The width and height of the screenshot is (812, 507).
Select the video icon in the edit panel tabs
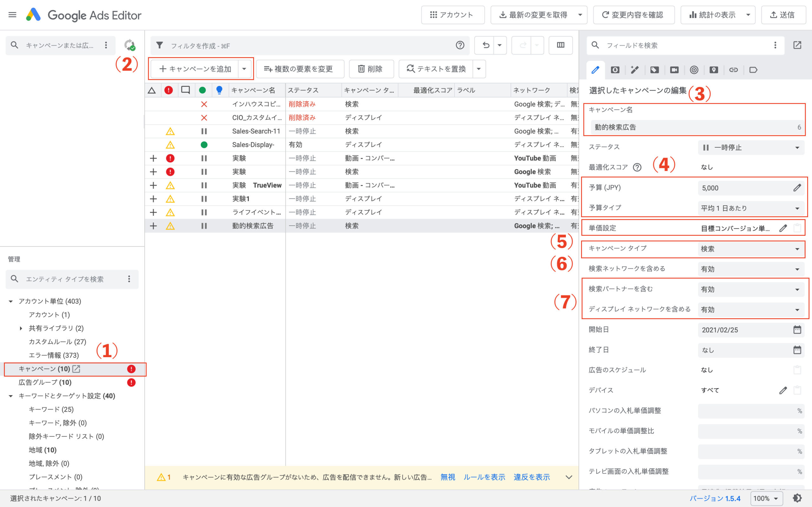(x=674, y=70)
